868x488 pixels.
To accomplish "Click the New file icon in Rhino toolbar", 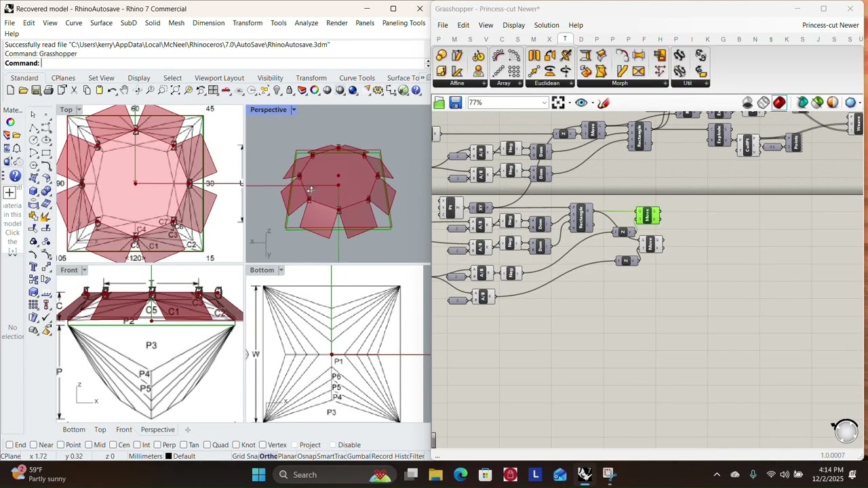I will (10, 90).
